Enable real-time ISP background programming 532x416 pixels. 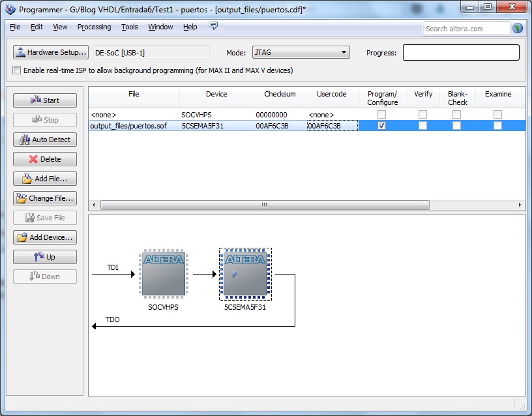tap(16, 70)
